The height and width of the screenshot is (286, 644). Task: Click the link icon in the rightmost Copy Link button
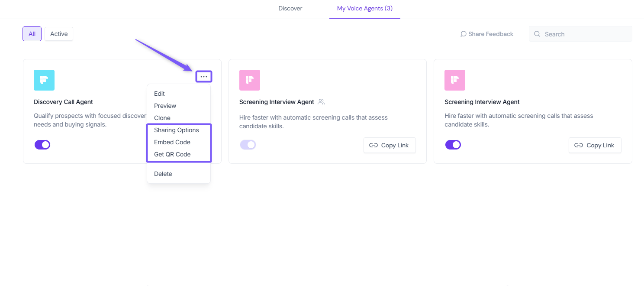pos(578,146)
